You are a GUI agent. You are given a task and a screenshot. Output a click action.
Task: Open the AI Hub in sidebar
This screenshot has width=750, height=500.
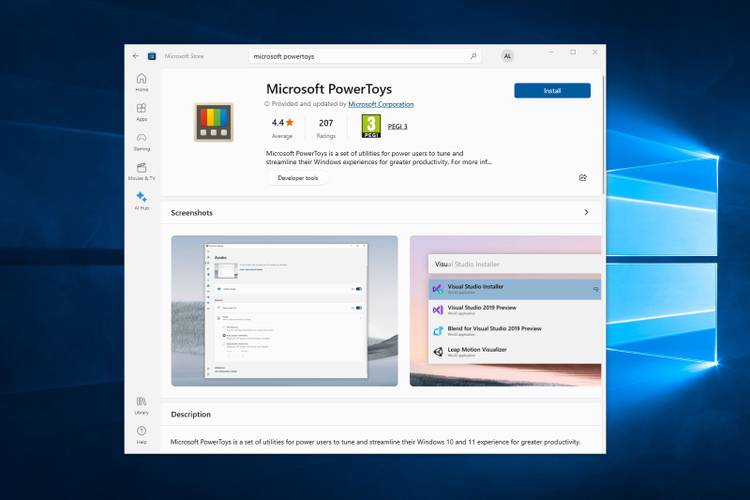click(142, 201)
